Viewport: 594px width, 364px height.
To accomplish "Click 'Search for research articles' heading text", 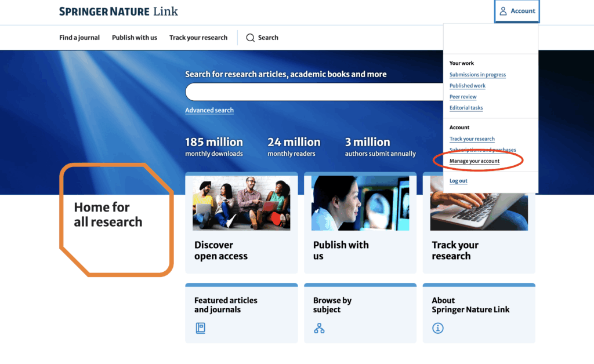I will tap(285, 74).
